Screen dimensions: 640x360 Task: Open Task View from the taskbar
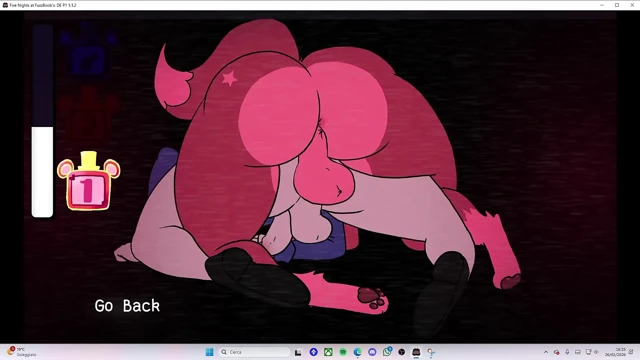tap(298, 352)
